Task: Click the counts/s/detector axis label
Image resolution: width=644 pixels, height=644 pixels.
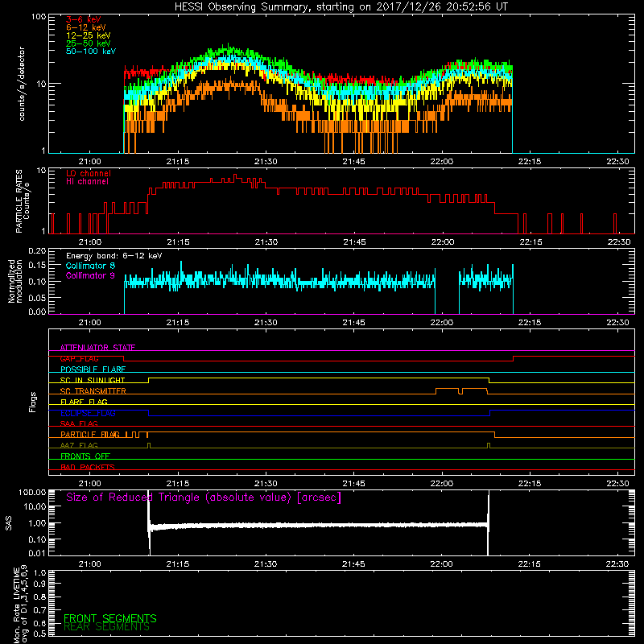Action: click(22, 84)
